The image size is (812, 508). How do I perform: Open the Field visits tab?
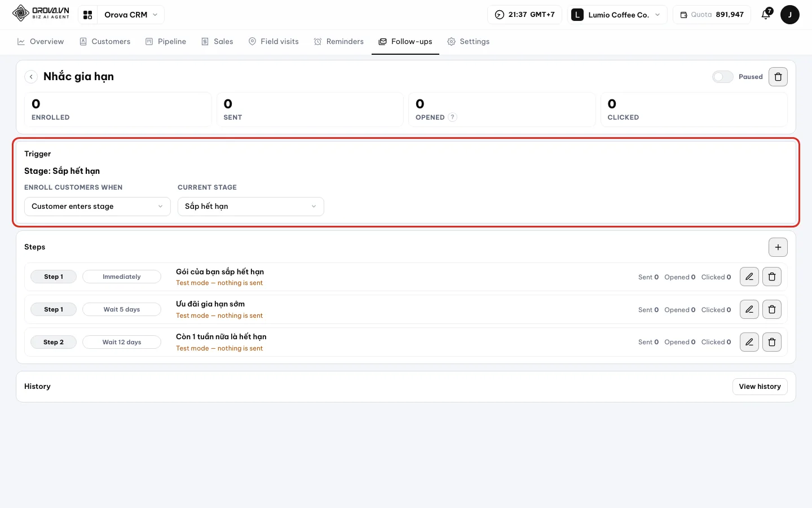[273, 42]
